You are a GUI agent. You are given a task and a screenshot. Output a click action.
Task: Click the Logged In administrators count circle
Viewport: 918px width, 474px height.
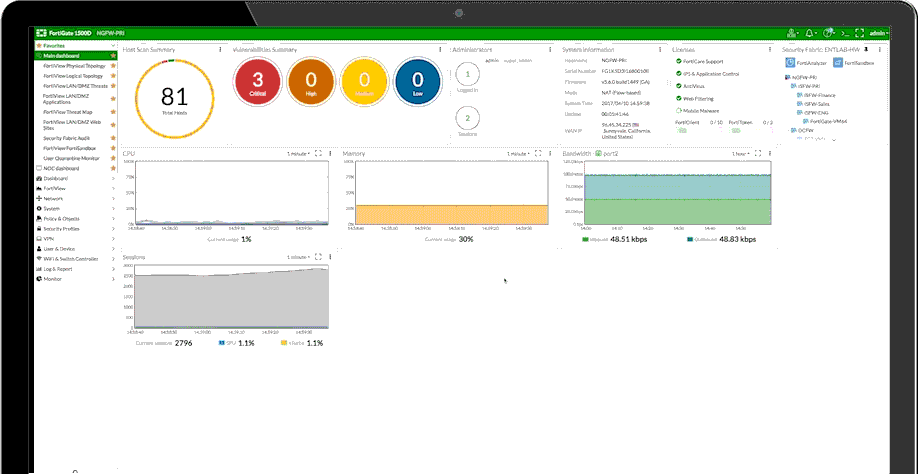click(x=467, y=74)
